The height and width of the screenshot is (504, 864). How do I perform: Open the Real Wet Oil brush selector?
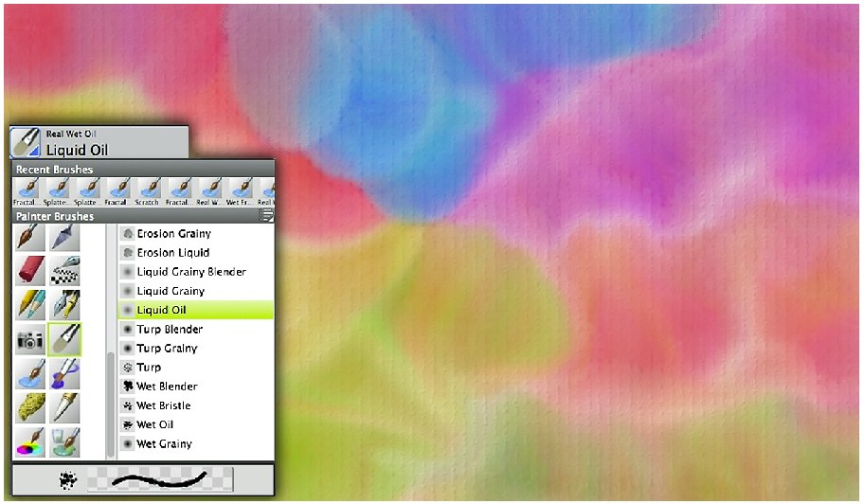coord(99,142)
